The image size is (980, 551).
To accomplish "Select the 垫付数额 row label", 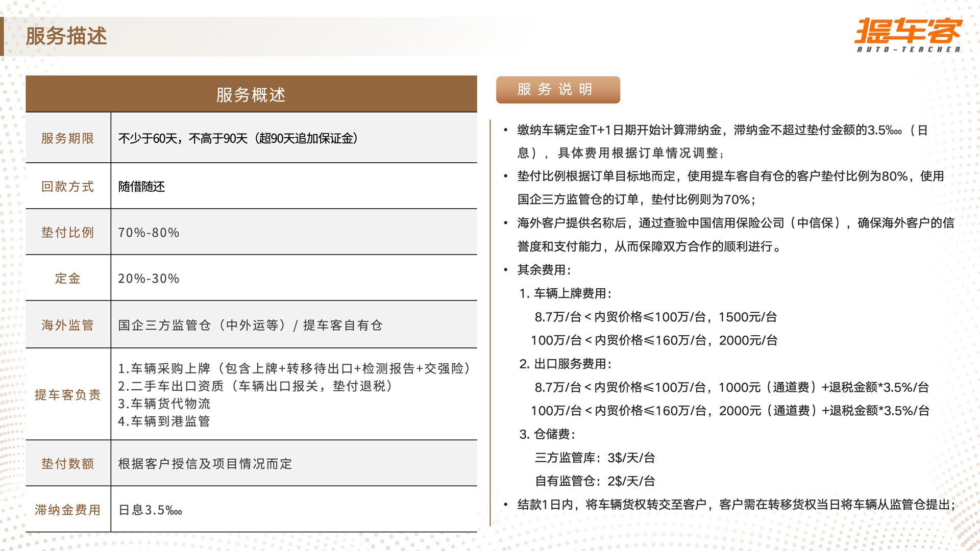I will (x=68, y=463).
